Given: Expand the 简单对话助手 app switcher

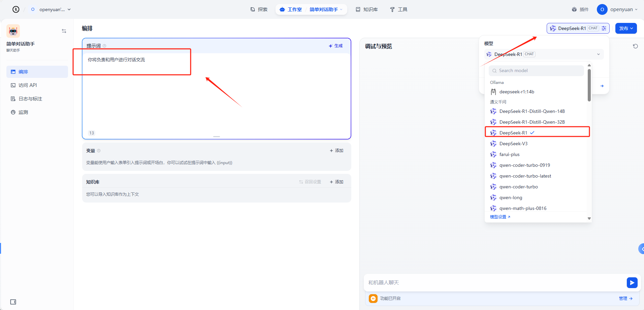Looking at the screenshot, I should pyautogui.click(x=326, y=9).
